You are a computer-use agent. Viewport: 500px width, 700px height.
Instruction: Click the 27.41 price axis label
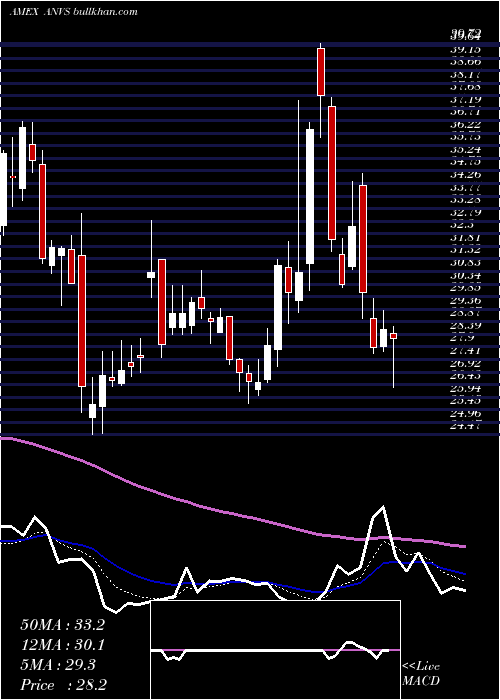tap(465, 351)
